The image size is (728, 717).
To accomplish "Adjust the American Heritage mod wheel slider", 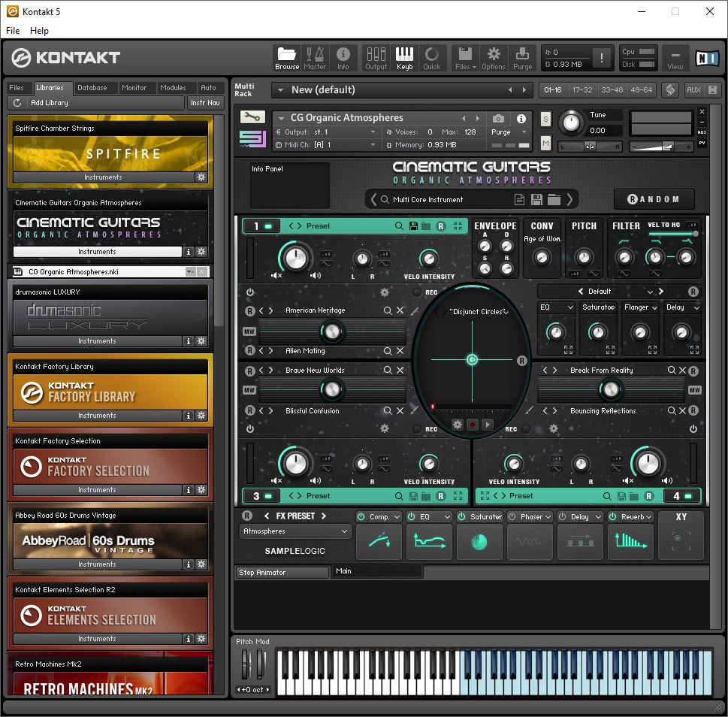I will [x=332, y=331].
